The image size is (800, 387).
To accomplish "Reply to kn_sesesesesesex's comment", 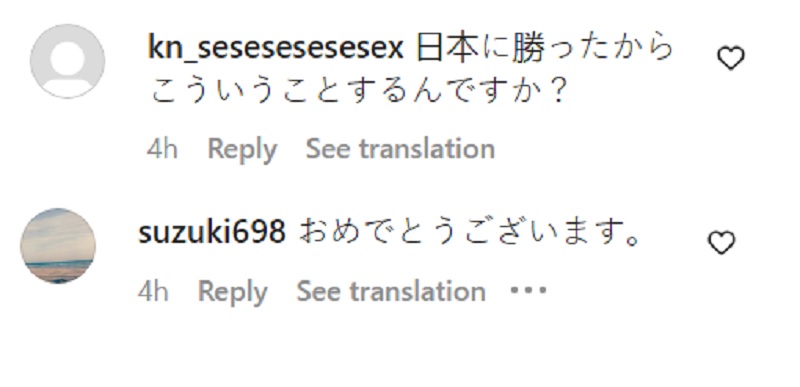I will click(242, 149).
